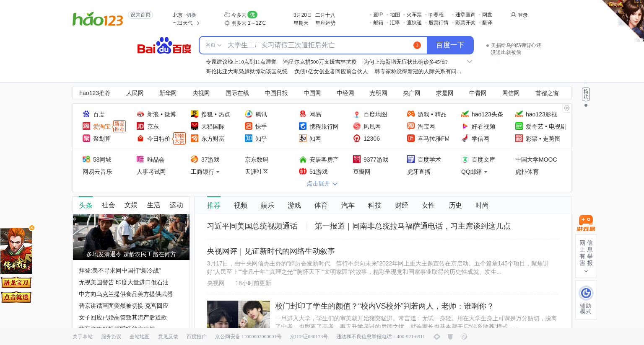Click the Baidu search input field
The width and height of the screenshot is (644, 345).
[319, 45]
